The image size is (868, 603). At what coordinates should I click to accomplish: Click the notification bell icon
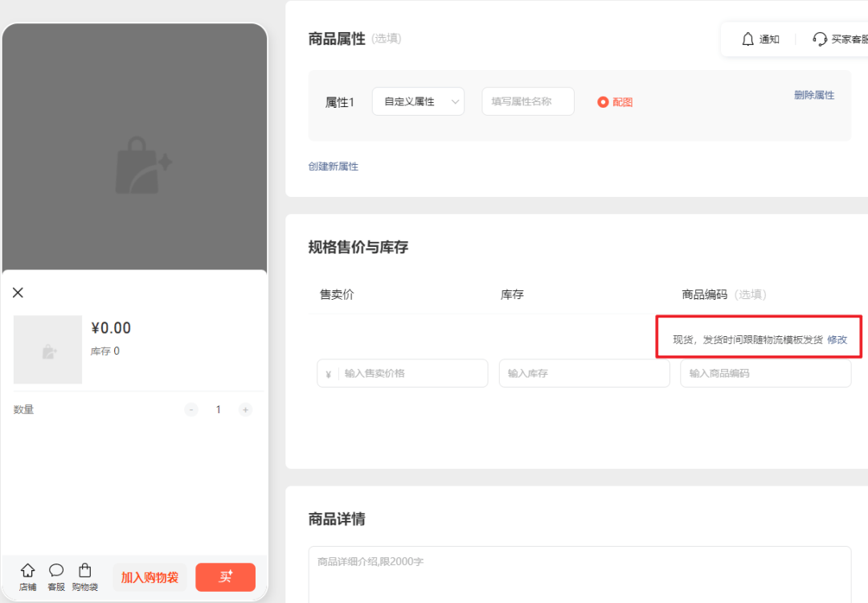coord(748,39)
